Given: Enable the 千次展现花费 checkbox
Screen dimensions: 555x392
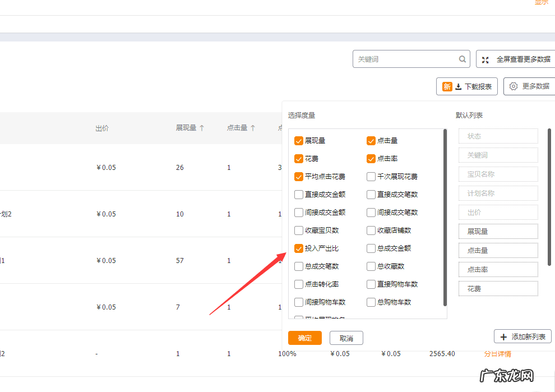Looking at the screenshot, I should click(371, 177).
